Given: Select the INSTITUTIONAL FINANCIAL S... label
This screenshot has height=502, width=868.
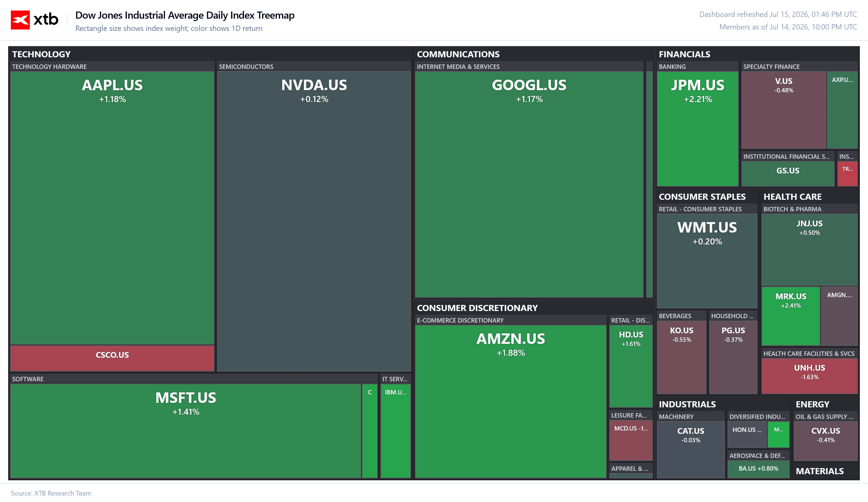Looking at the screenshot, I should [786, 156].
